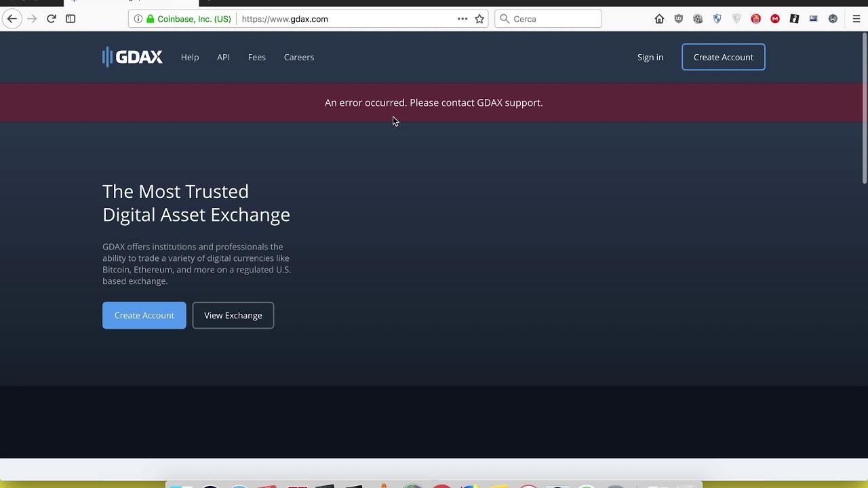Click the outlined Create Account header button

click(x=724, y=57)
